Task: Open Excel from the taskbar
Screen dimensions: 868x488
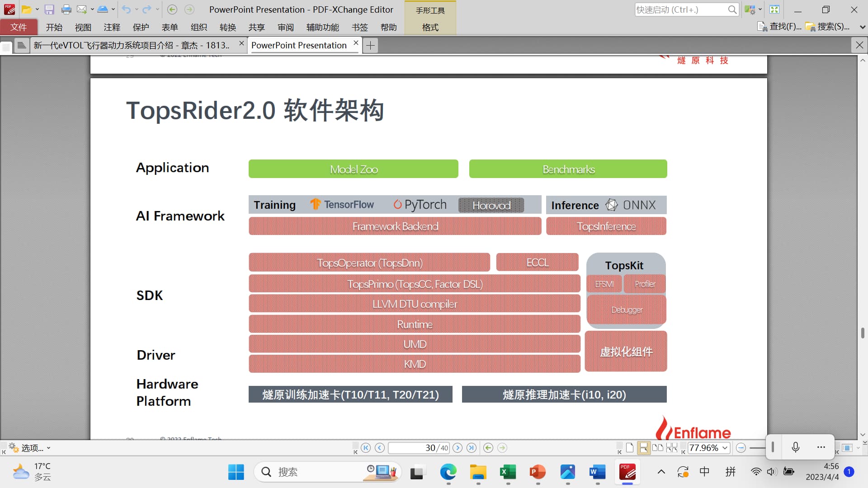Action: (x=508, y=472)
